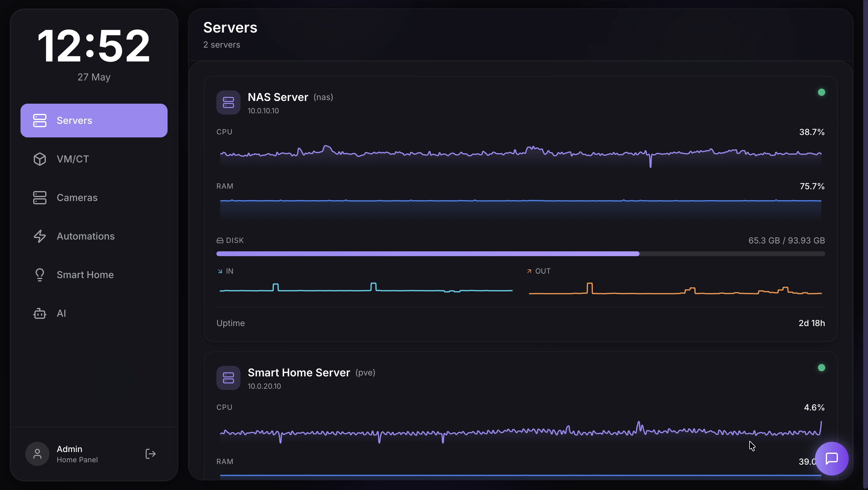This screenshot has width=868, height=490.
Task: Click the Home Panel label
Action: [77, 460]
